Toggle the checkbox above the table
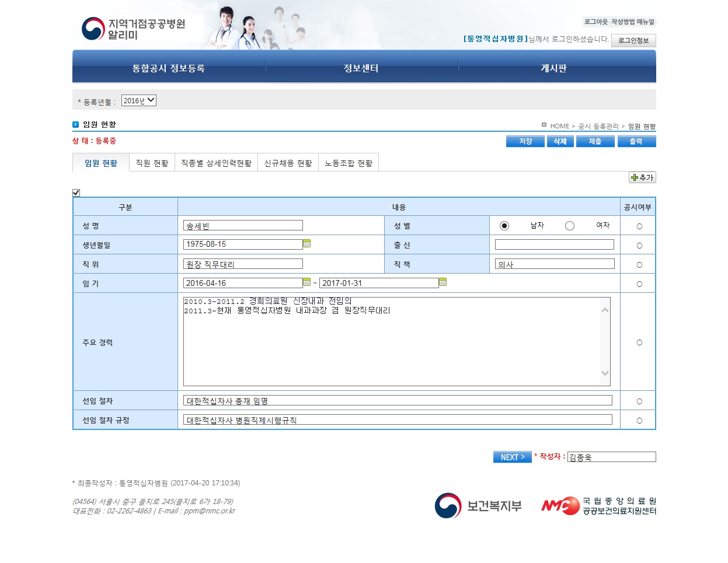The image size is (728, 563). pyautogui.click(x=76, y=193)
